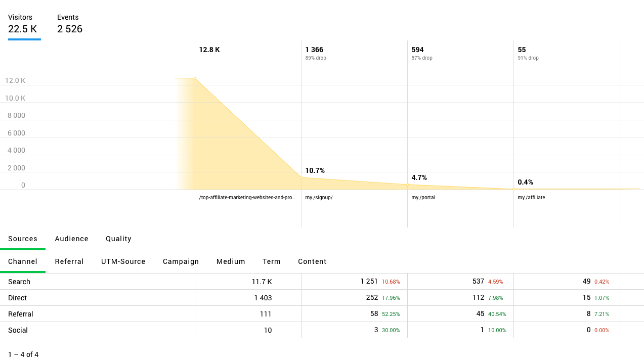Screen dimensions: 644x363
Task: Click the Direct channel row
Action: click(x=18, y=298)
